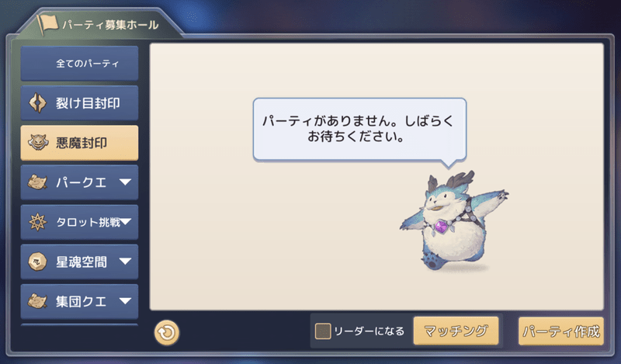This screenshot has width=621, height=364.
Task: Click the タロット挑戦 star icon
Action: point(37,222)
